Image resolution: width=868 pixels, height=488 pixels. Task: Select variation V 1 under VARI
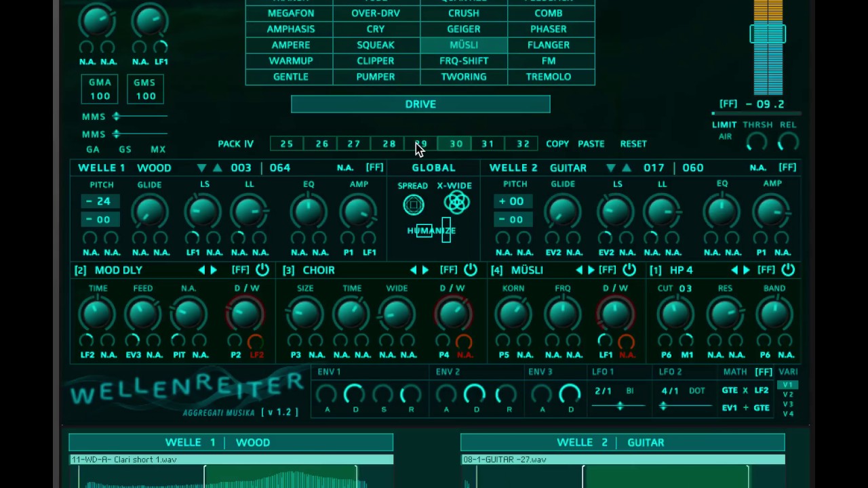click(x=787, y=385)
